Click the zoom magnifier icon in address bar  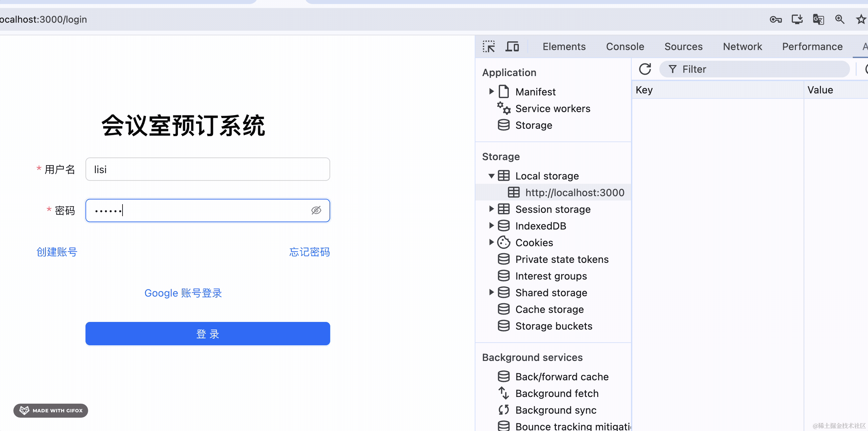point(839,20)
